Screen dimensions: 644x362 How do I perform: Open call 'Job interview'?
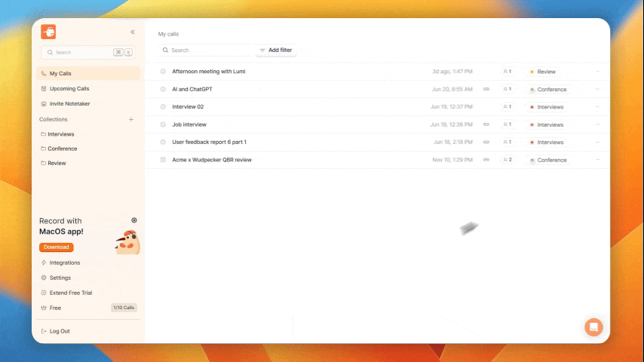(189, 124)
